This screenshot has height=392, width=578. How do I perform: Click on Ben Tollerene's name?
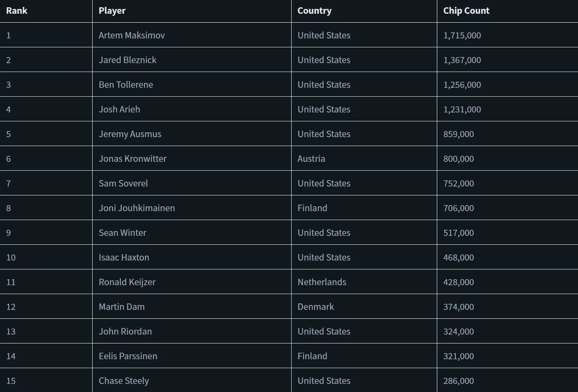(126, 85)
